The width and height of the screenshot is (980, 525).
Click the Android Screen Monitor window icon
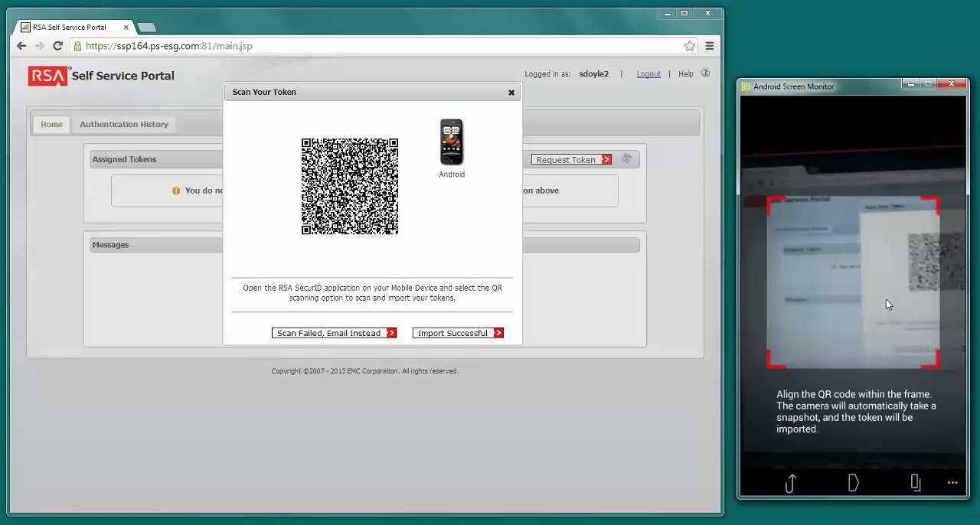[x=746, y=86]
